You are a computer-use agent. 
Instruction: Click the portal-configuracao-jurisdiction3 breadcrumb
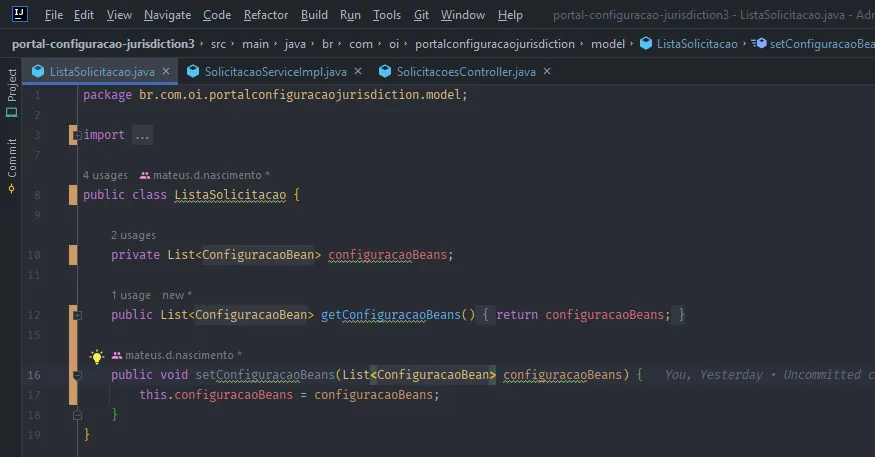[103, 44]
